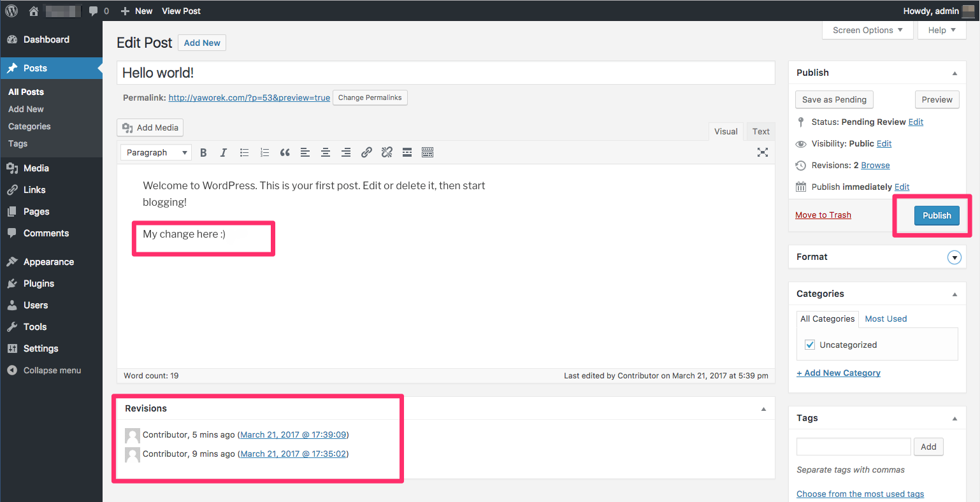Viewport: 980px width, 502px height.
Task: Go to All Posts submenu
Action: (x=26, y=92)
